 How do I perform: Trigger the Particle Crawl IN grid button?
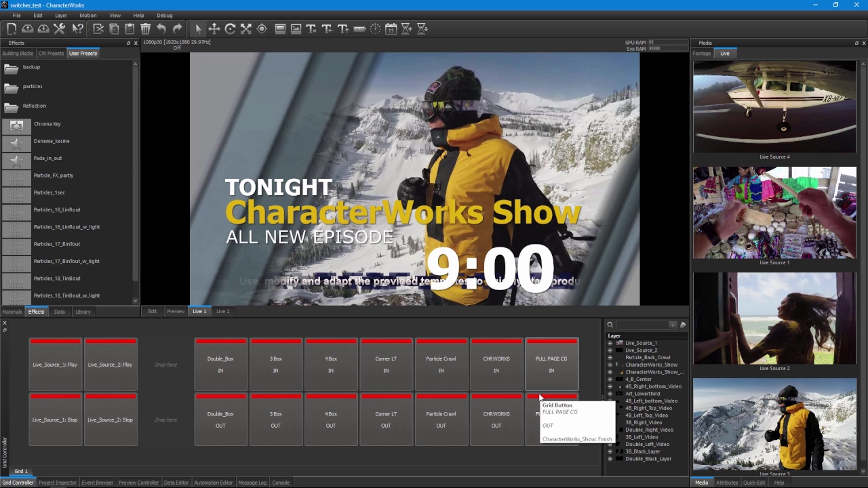441,364
